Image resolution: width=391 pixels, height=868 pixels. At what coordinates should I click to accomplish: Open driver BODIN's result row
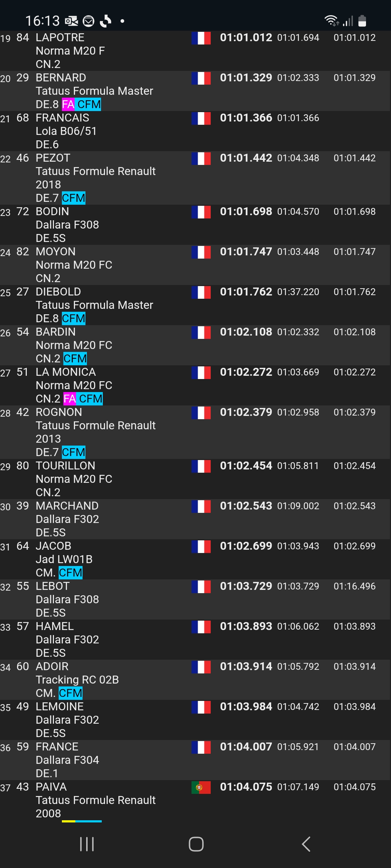coord(52,212)
